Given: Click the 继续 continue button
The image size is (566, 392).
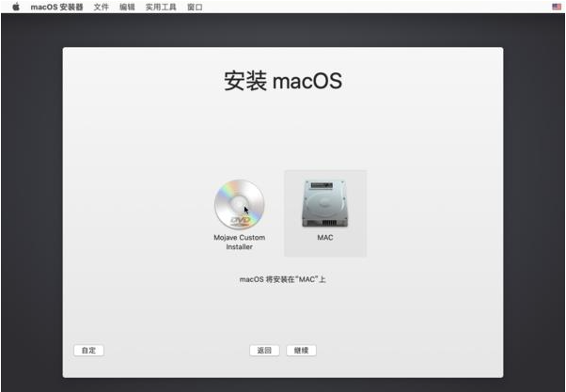Looking at the screenshot, I should (x=302, y=351).
